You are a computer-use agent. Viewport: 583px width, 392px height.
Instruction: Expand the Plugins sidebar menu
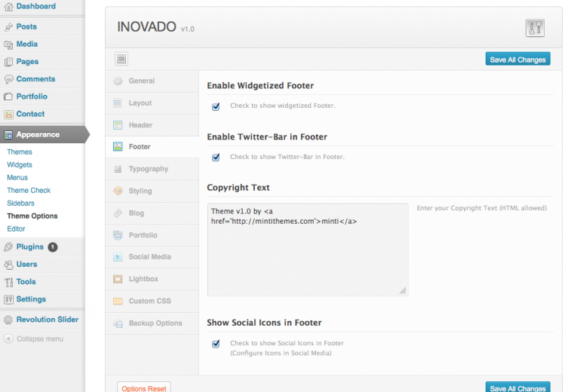[x=30, y=247]
